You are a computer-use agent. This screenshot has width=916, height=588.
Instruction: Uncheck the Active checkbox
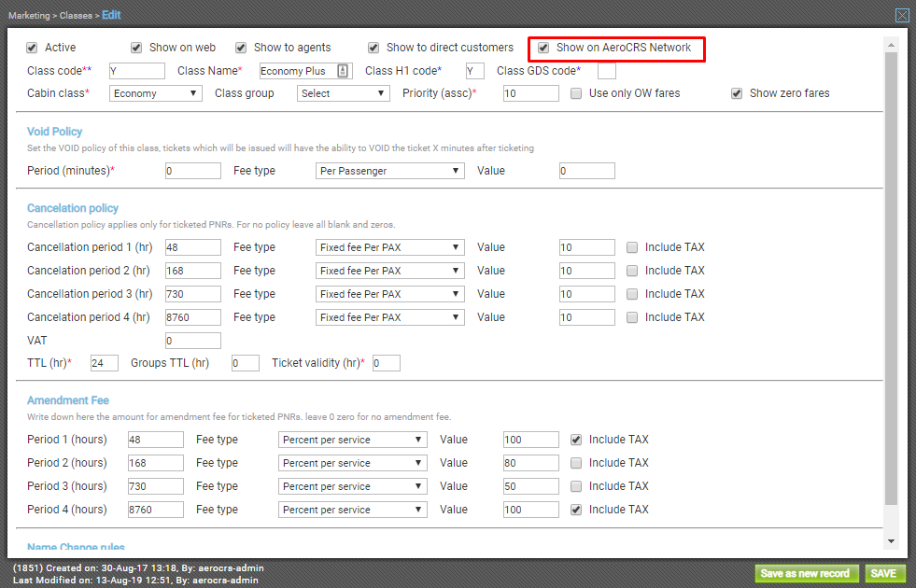(33, 48)
